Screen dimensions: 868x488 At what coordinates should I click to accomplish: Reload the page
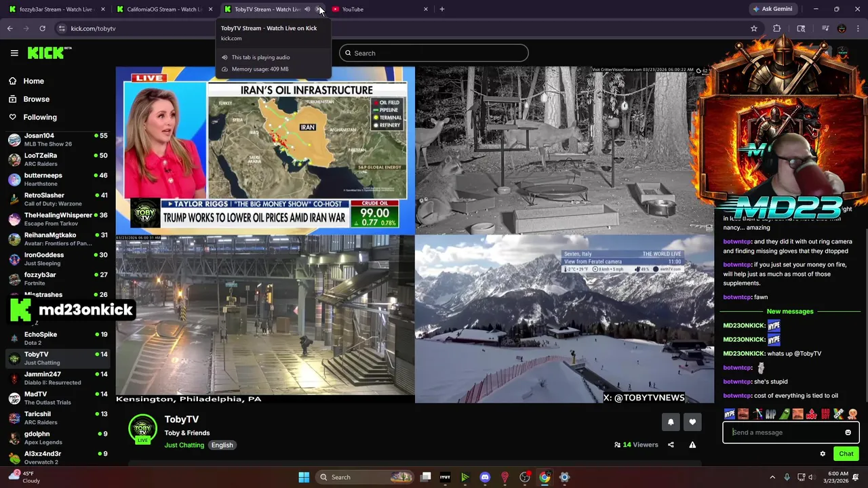[x=42, y=28]
